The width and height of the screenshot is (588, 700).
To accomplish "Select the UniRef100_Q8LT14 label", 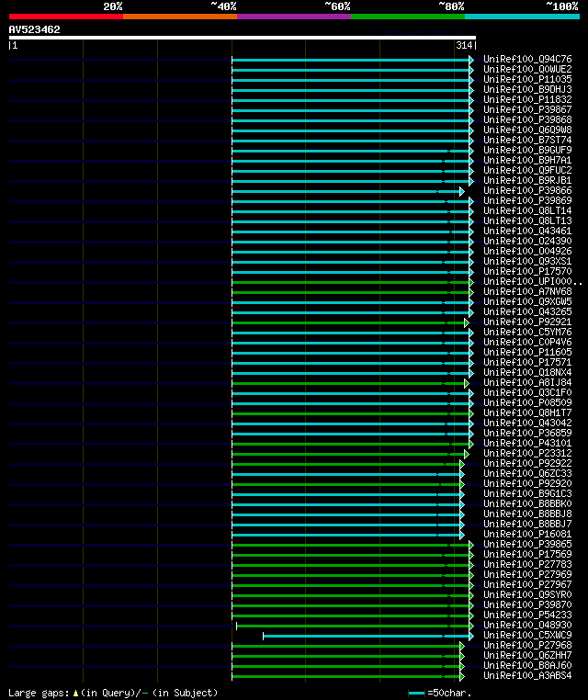I will pyautogui.click(x=527, y=210).
